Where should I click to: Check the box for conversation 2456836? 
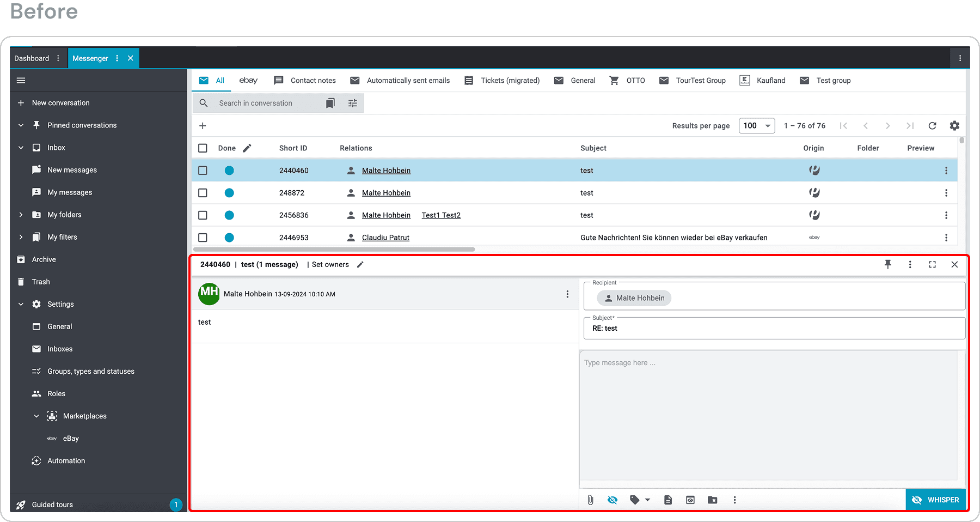[x=203, y=215]
